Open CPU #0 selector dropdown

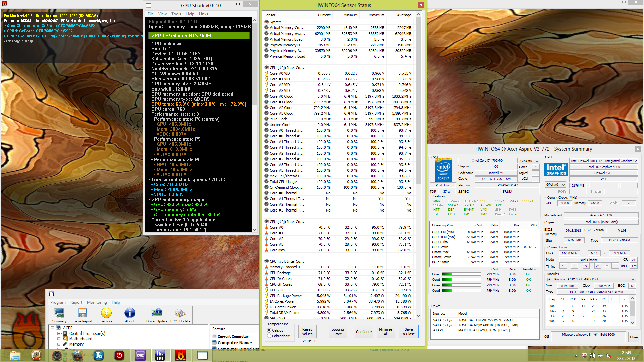click(x=529, y=161)
